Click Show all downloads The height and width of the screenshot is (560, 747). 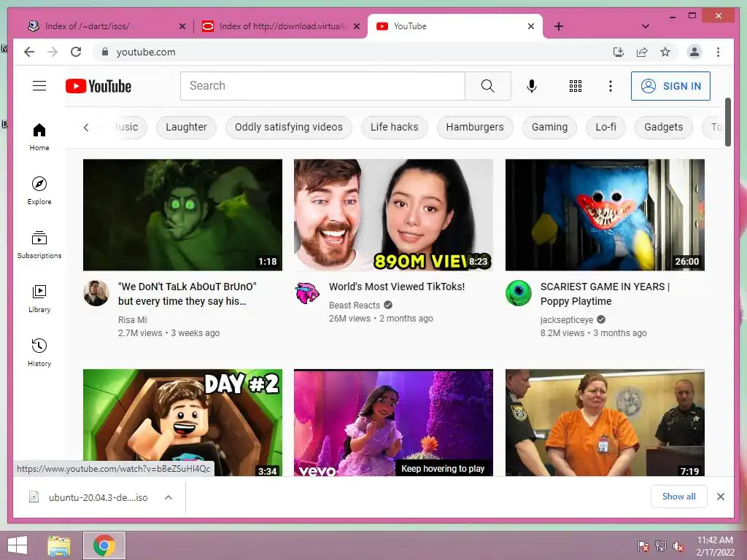tap(679, 497)
